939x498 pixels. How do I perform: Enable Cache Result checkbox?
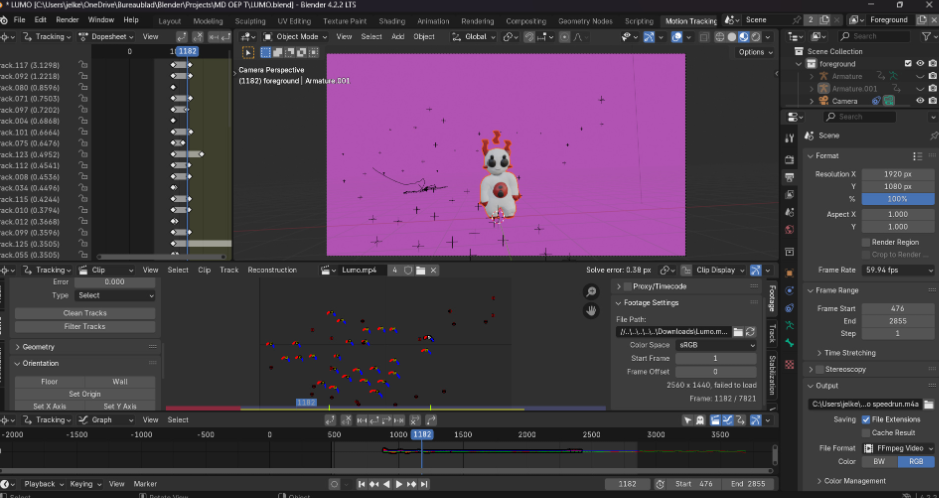(865, 432)
